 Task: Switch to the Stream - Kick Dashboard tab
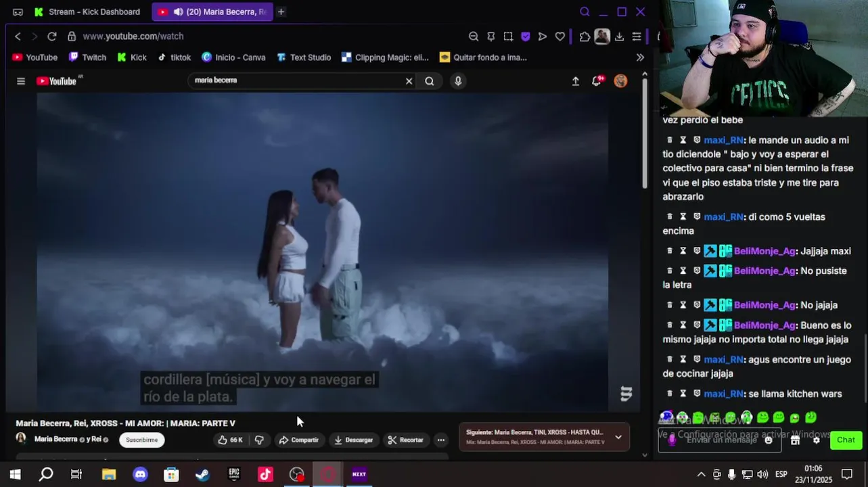(x=87, y=11)
